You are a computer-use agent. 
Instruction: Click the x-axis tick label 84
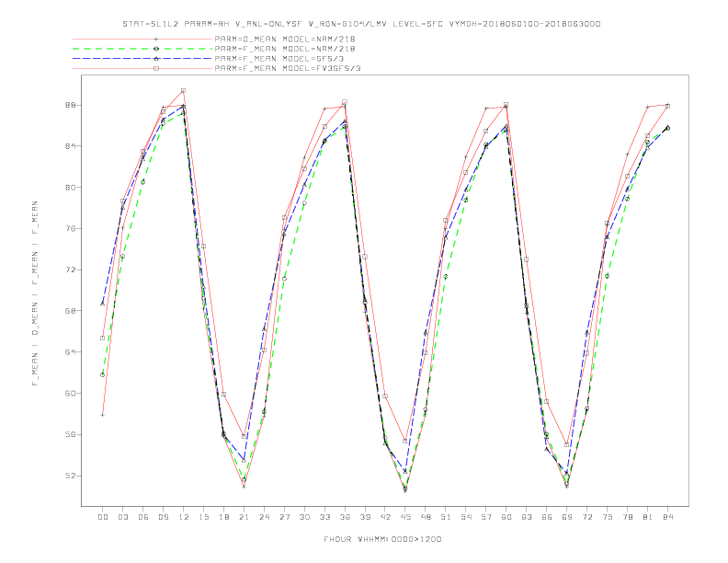coord(668,517)
